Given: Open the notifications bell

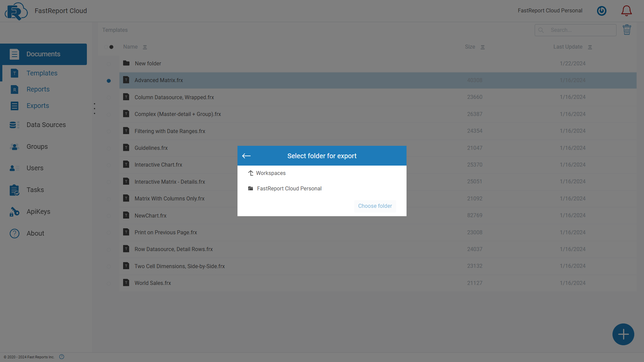Looking at the screenshot, I should 627,10.
